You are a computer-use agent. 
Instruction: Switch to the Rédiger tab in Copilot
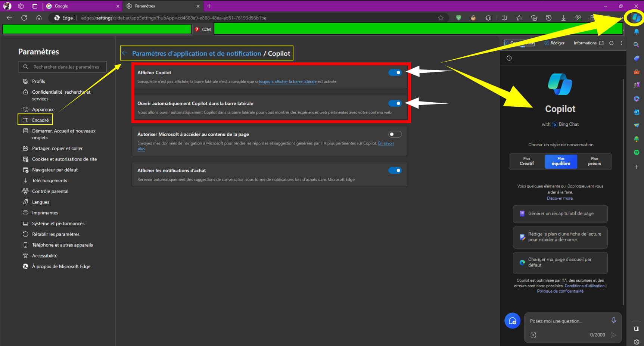(554, 43)
